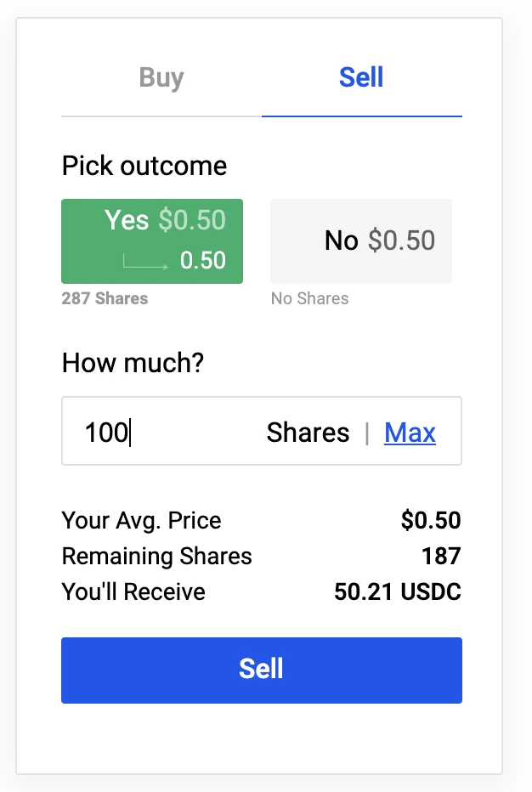
Task: Choose the No $0.50 outcome
Action: [361, 241]
